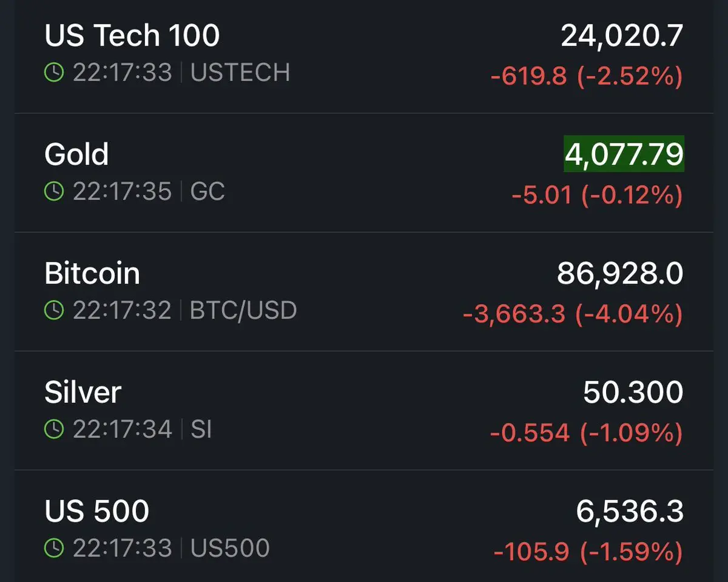Open the US Tech 100 instrument
The image size is (728, 582).
(132, 36)
